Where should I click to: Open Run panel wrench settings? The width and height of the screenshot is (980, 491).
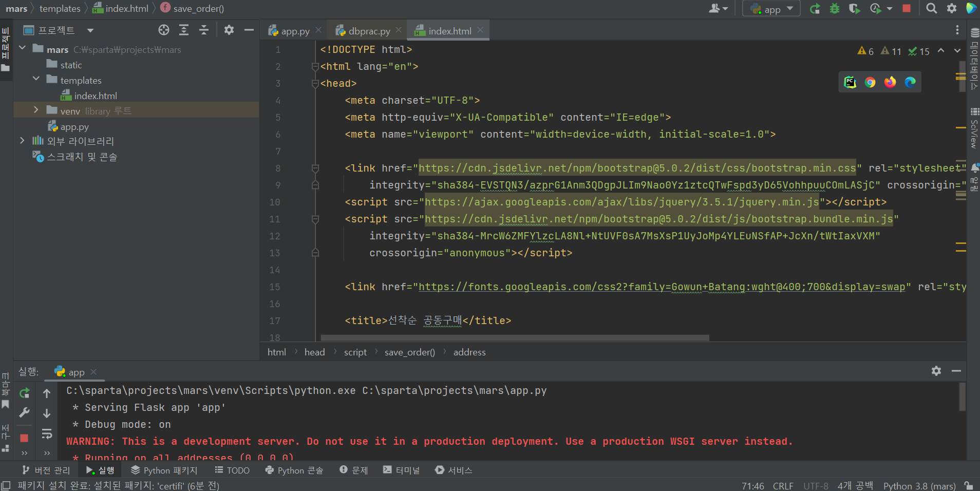pos(24,413)
